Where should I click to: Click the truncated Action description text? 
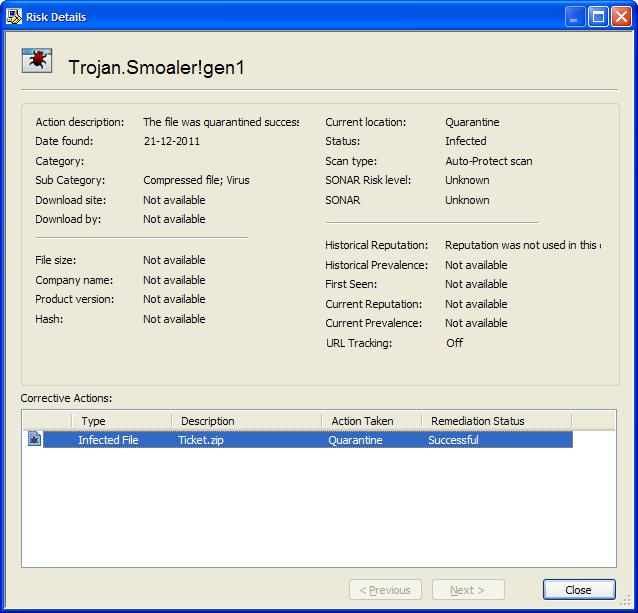tap(220, 122)
